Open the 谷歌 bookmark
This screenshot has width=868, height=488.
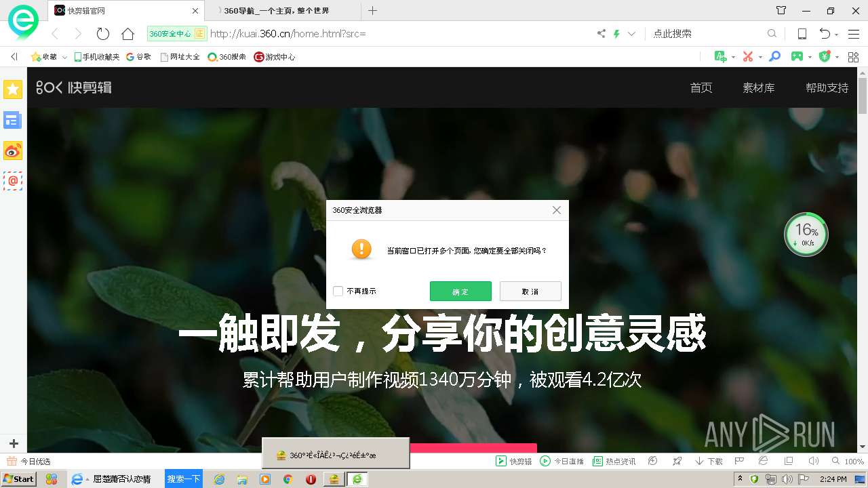tap(139, 57)
